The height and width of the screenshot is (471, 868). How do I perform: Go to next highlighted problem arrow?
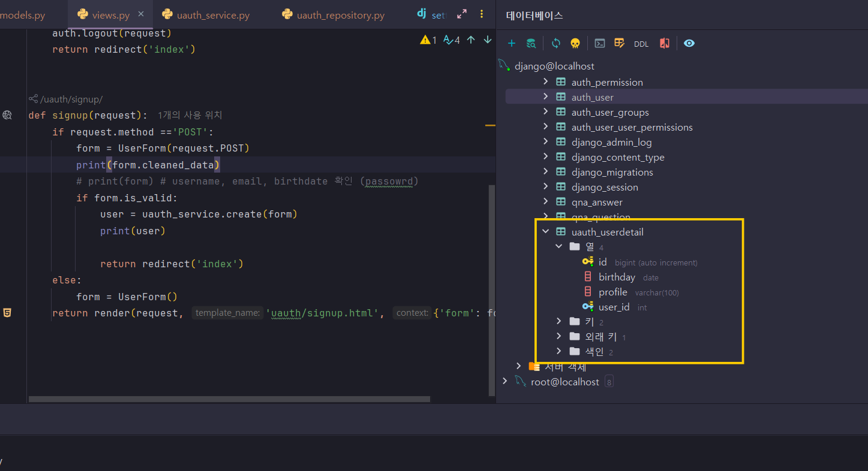pyautogui.click(x=488, y=40)
